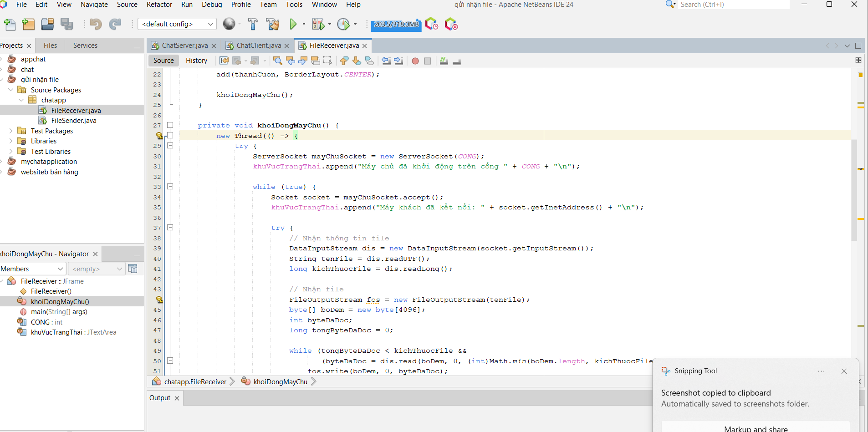The image size is (868, 432).
Task: Click the Find Selection magnifier icon
Action: click(x=277, y=61)
